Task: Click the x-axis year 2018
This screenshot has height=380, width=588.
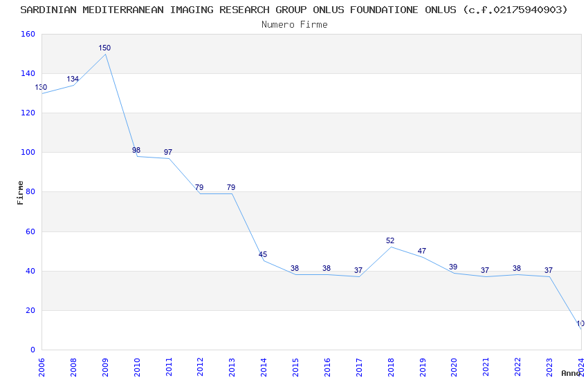Action: (390, 367)
